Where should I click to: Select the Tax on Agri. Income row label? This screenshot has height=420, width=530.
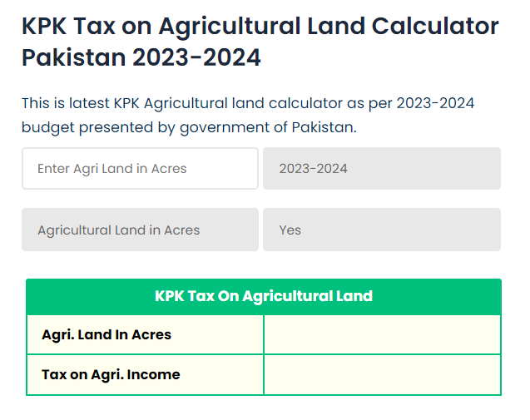click(x=111, y=375)
